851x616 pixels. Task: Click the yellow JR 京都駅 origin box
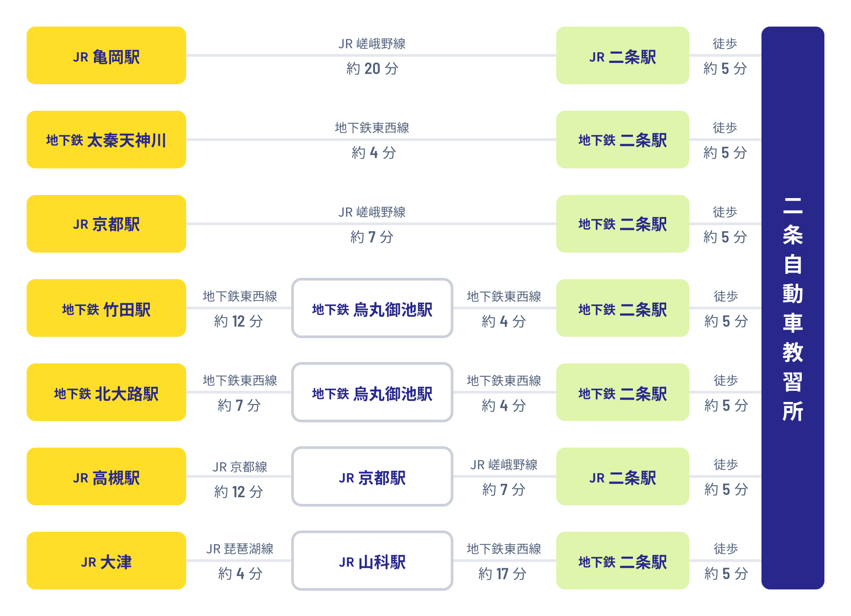point(106,224)
